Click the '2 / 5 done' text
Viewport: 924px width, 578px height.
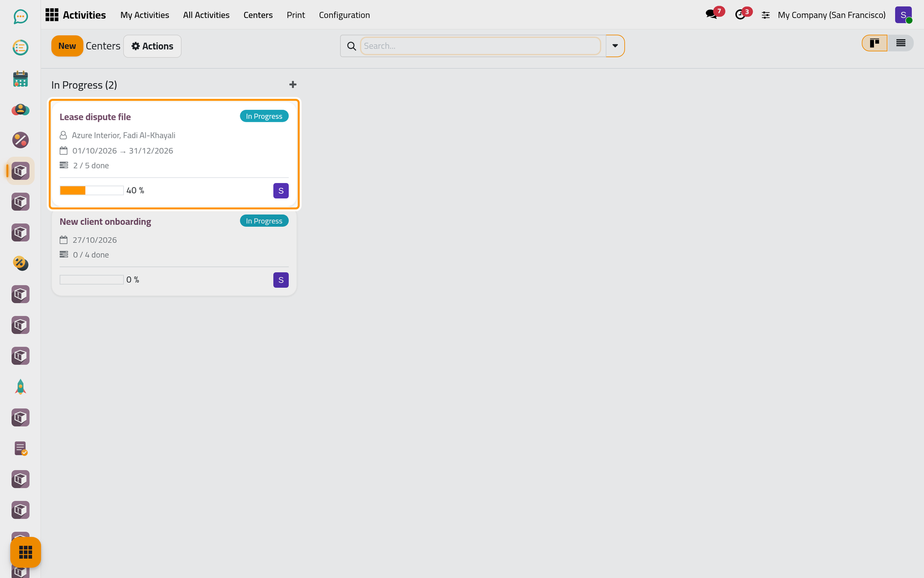[91, 166]
